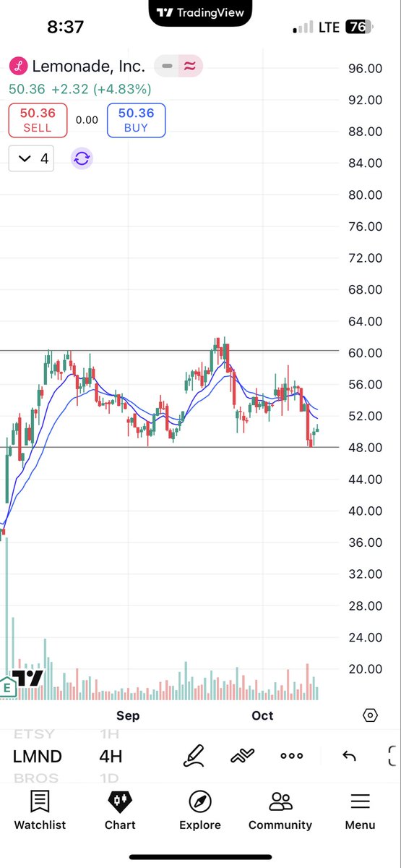Tap the purple refresh arrows icon
The height and width of the screenshot is (868, 401).
(82, 159)
